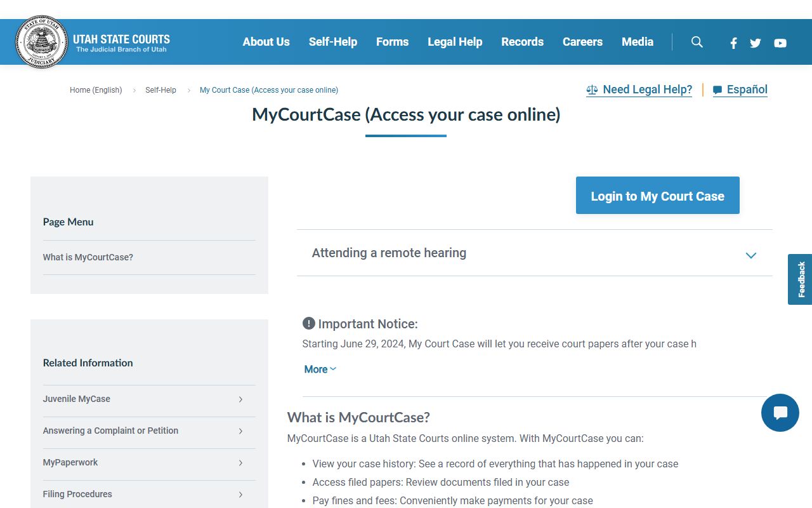812x508 pixels.
Task: Click the Important Notice exclamation icon
Action: click(x=309, y=323)
